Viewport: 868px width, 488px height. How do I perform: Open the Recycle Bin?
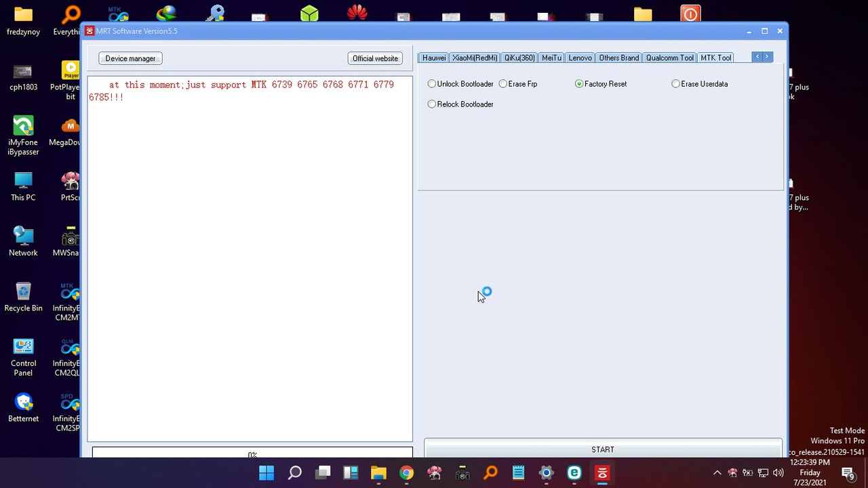(x=23, y=297)
